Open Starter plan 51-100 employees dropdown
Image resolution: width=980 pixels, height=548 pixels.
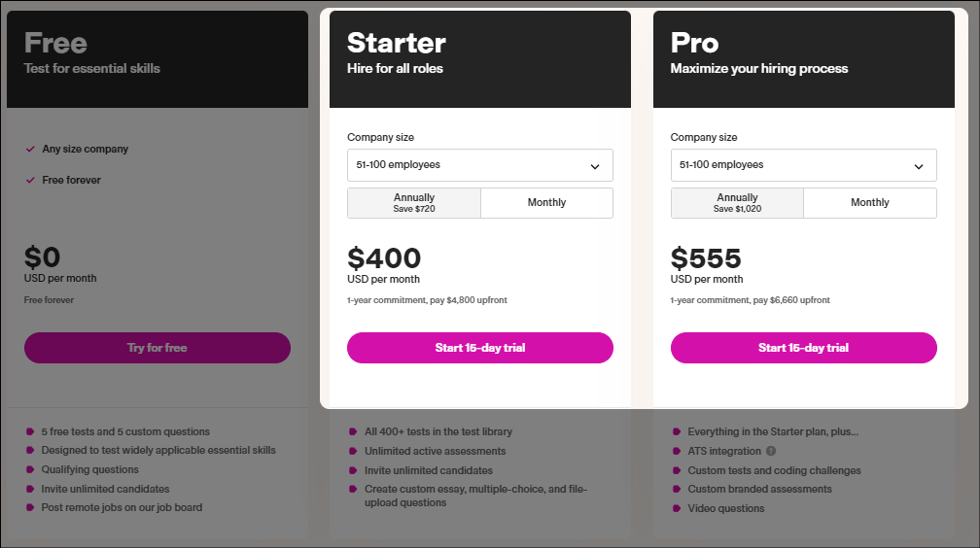[x=480, y=165]
